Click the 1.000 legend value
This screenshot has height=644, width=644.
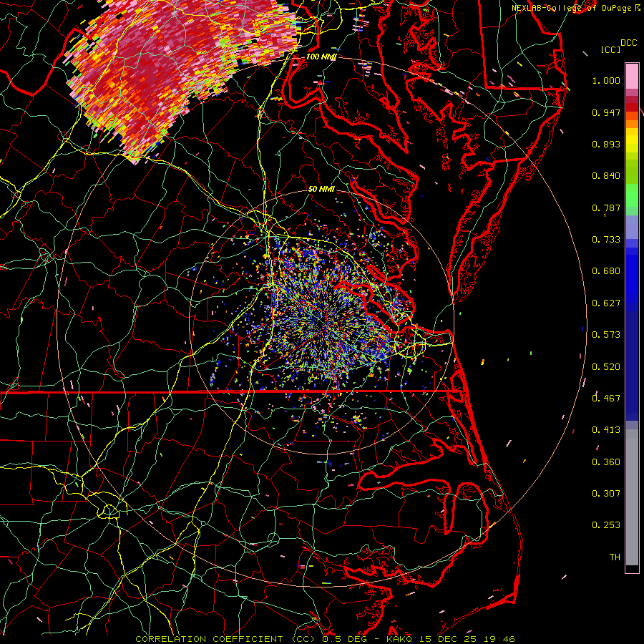pos(606,80)
